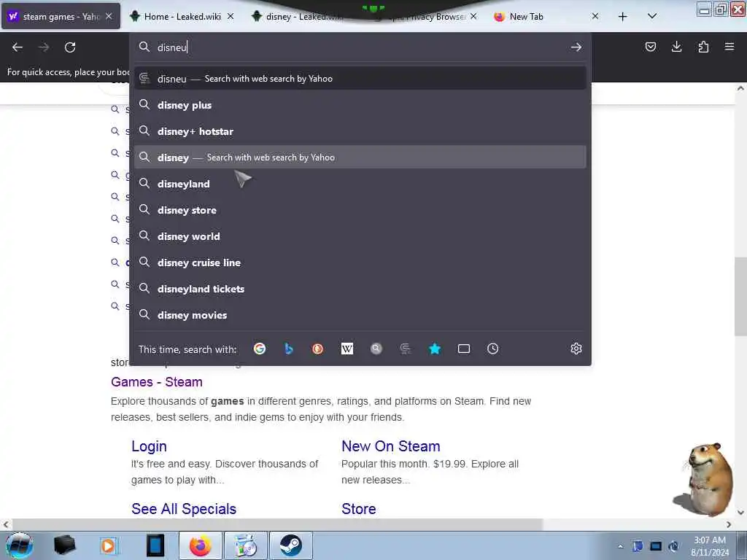Open the Pocket save icon
The width and height of the screenshot is (747, 560).
tap(650, 47)
